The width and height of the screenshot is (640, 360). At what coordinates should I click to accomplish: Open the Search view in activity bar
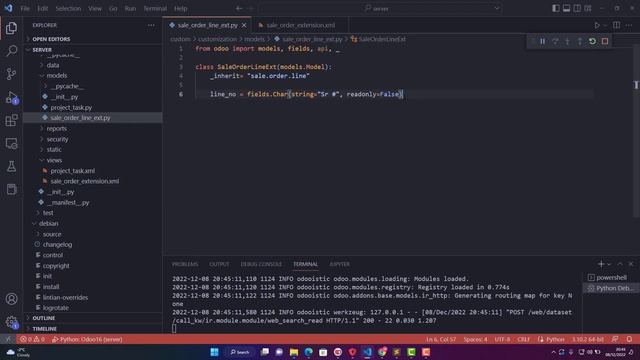coord(11,51)
